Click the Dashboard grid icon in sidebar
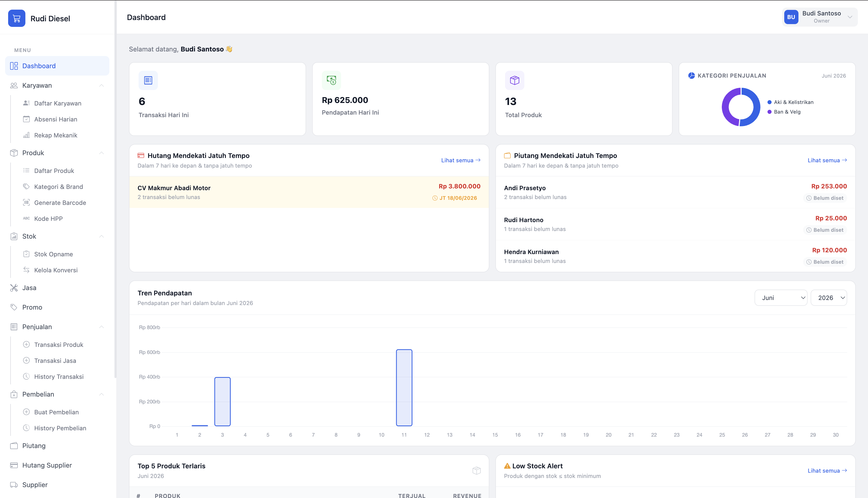This screenshot has height=498, width=868. [x=14, y=66]
